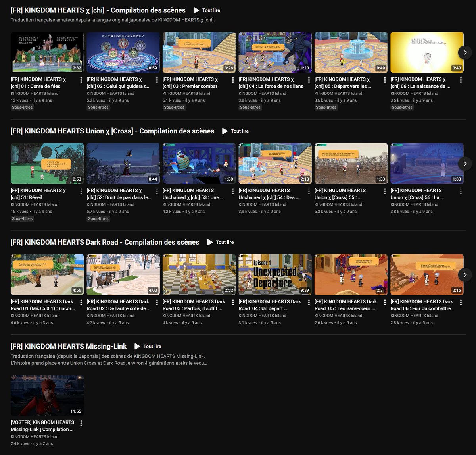Open options menu for Dark Road 03 video

point(233,302)
